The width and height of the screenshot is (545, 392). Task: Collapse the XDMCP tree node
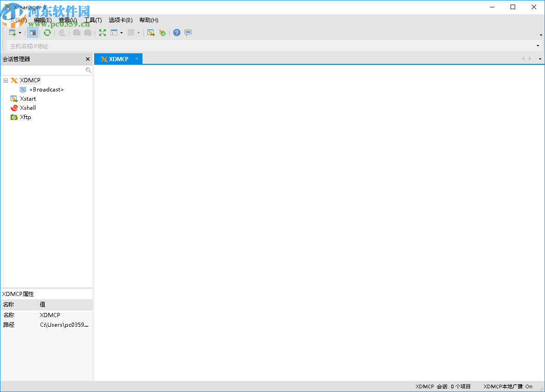click(x=6, y=80)
